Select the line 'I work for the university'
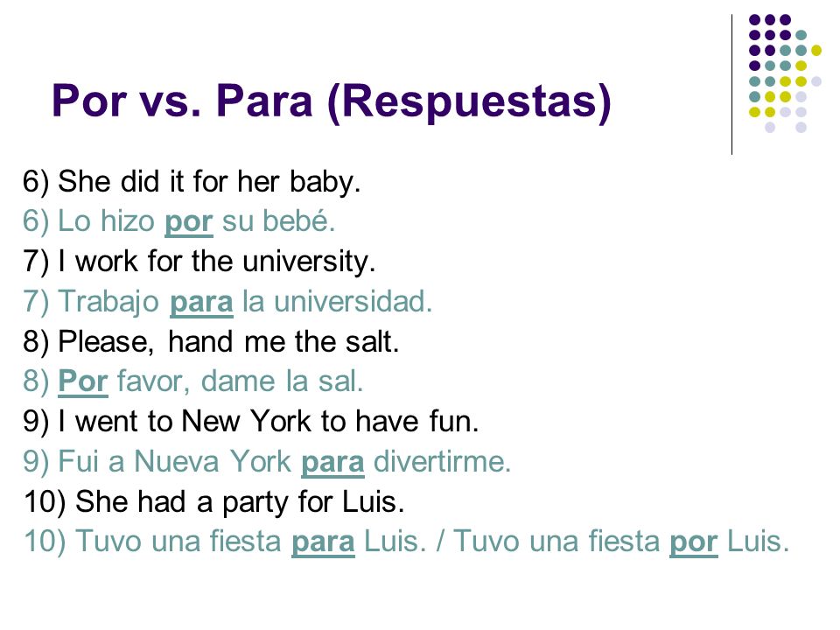 point(199,262)
